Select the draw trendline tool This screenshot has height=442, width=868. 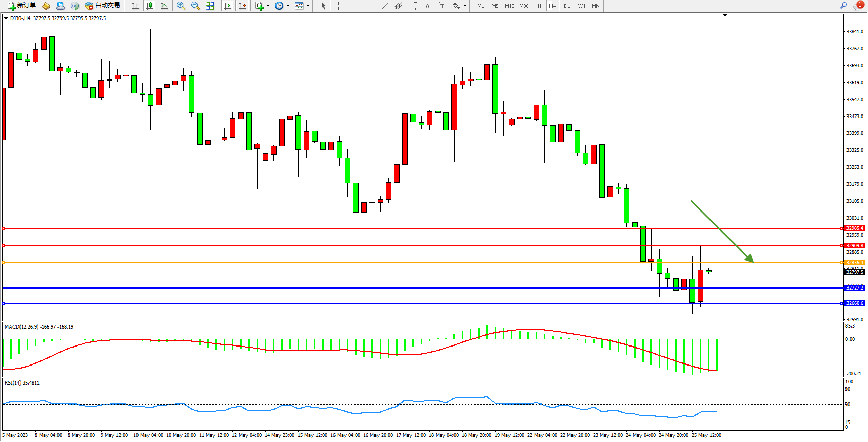[x=384, y=6]
